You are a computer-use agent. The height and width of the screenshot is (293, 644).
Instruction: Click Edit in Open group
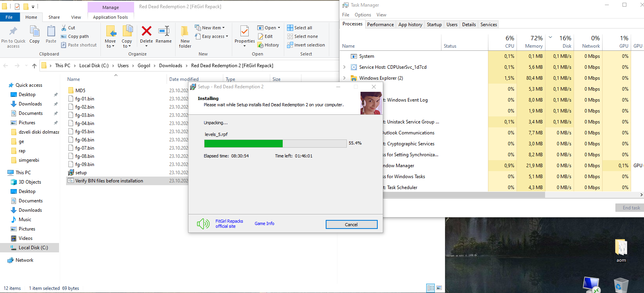point(265,36)
